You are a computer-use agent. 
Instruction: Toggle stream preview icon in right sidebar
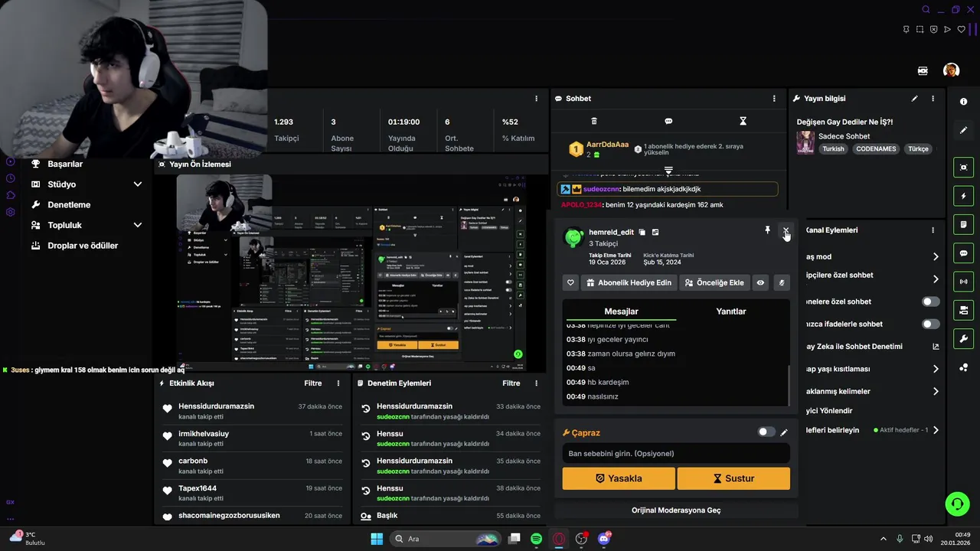[963, 168]
